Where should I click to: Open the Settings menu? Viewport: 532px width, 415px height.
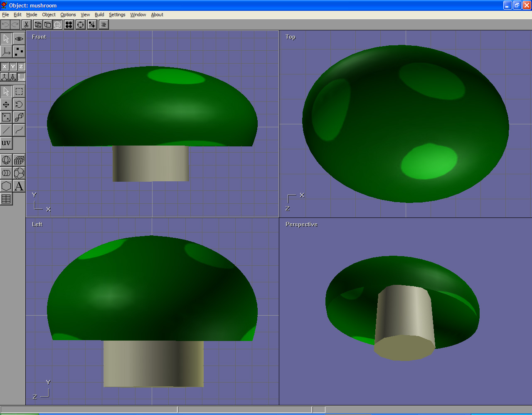pyautogui.click(x=117, y=15)
